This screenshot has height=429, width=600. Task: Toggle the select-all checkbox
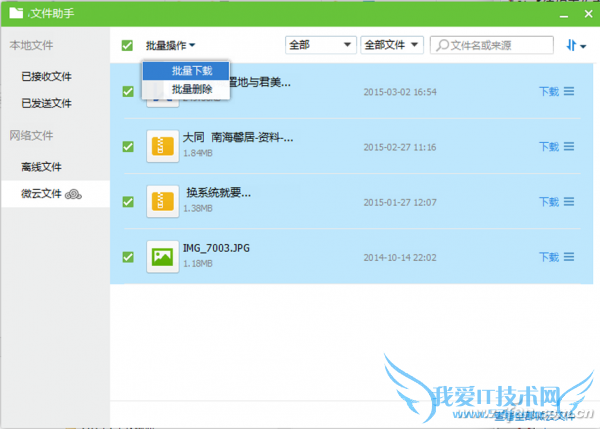(x=127, y=45)
